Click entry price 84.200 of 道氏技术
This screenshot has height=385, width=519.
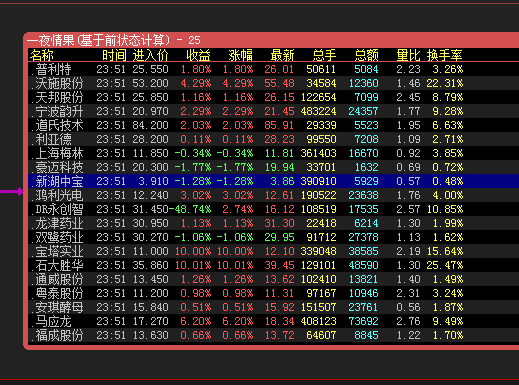(x=150, y=125)
